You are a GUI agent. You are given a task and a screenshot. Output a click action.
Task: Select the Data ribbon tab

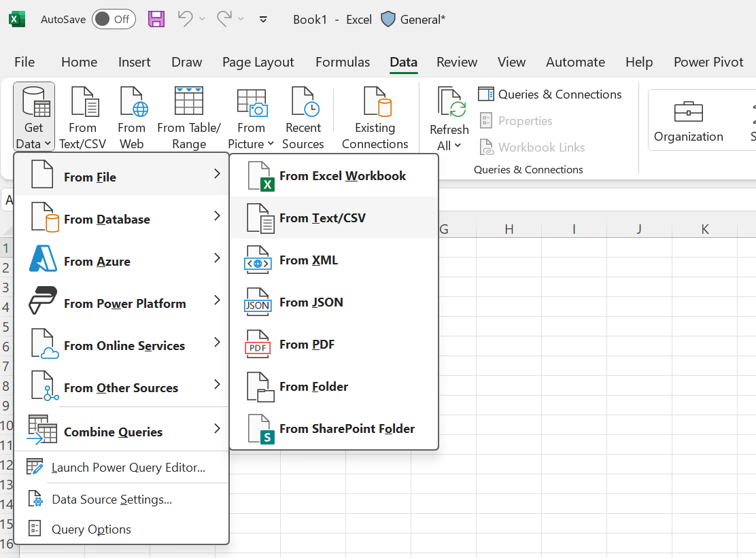(x=404, y=62)
